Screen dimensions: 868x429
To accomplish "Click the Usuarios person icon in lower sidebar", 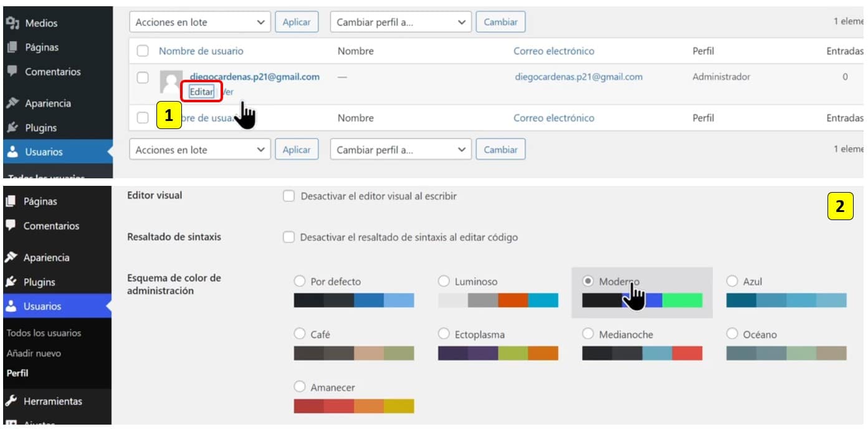I will (x=11, y=306).
